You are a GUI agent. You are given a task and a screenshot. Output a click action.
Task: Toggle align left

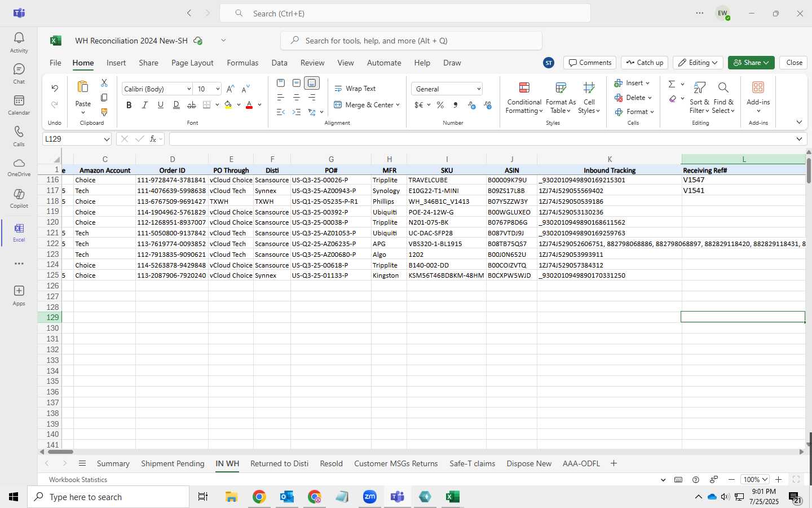tap(281, 98)
